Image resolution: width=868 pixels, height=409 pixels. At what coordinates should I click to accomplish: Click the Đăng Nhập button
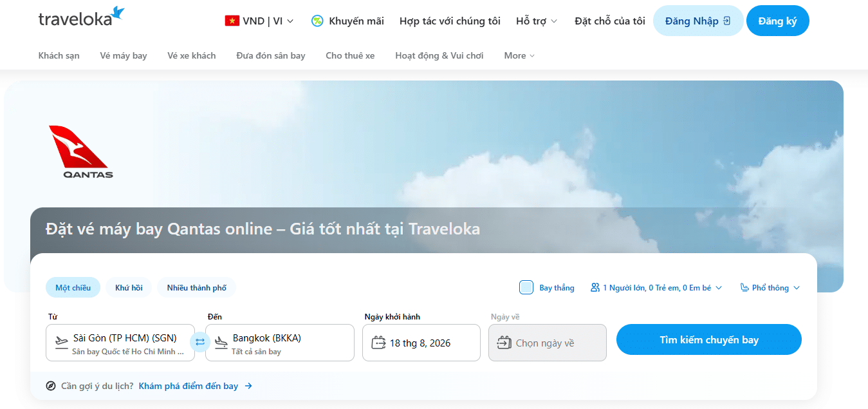pos(698,21)
